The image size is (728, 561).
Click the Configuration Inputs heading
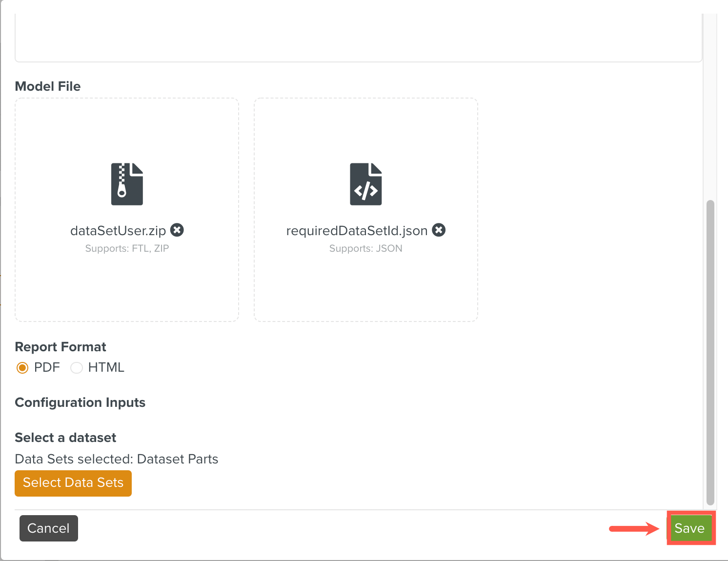[x=80, y=402]
